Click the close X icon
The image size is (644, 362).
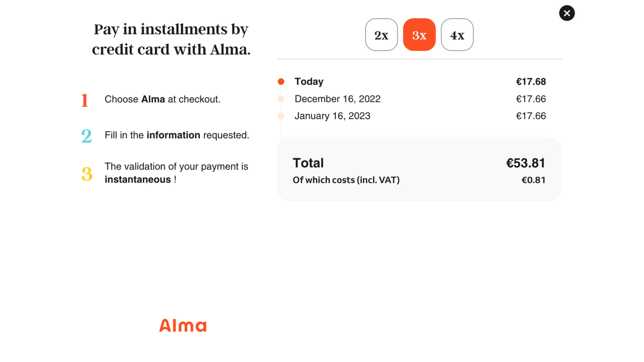[x=567, y=13]
